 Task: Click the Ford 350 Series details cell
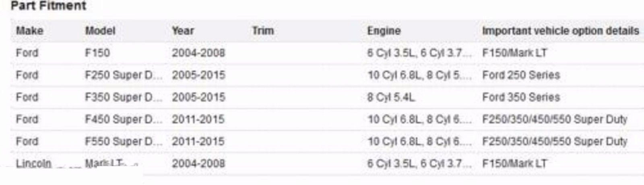(x=521, y=97)
